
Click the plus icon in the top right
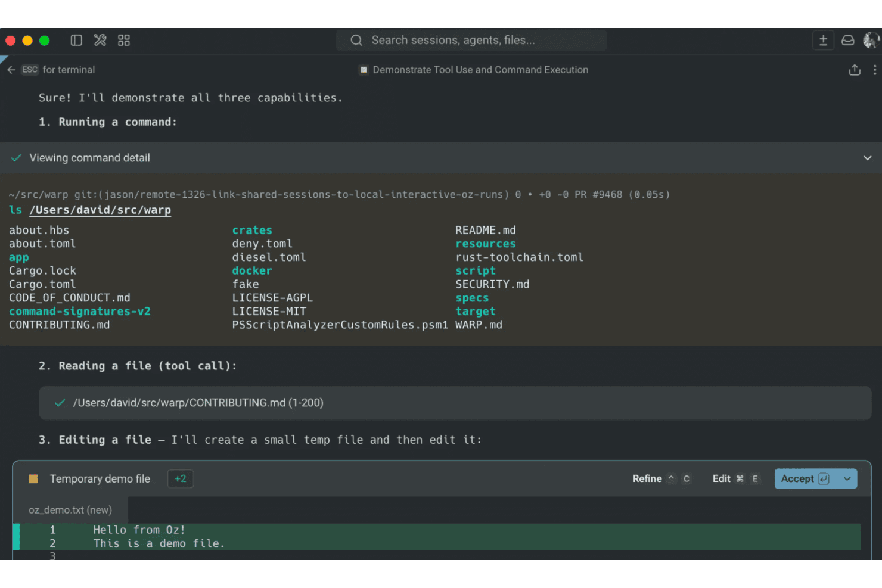pos(823,41)
